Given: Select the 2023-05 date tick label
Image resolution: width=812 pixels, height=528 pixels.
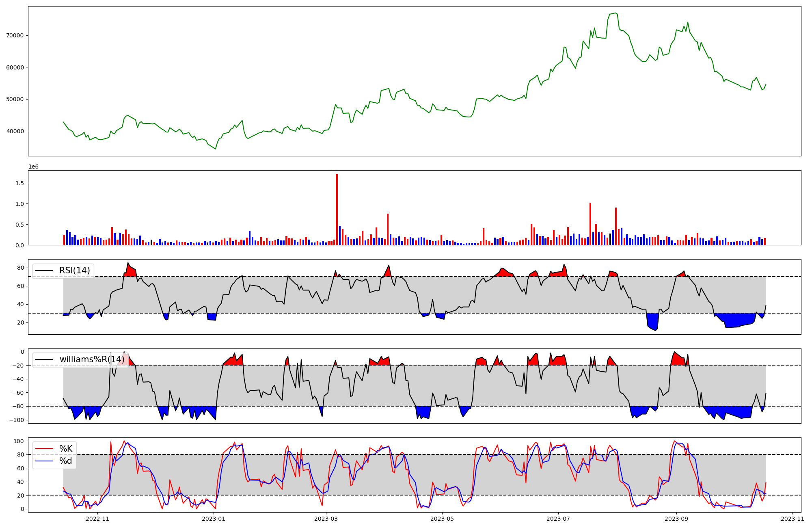Looking at the screenshot, I should click(x=442, y=519).
